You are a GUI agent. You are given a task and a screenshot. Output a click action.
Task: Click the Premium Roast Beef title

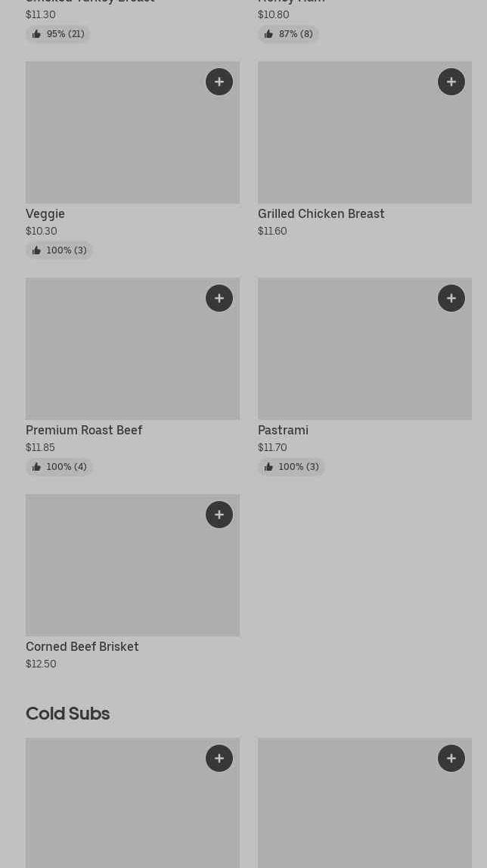84,430
